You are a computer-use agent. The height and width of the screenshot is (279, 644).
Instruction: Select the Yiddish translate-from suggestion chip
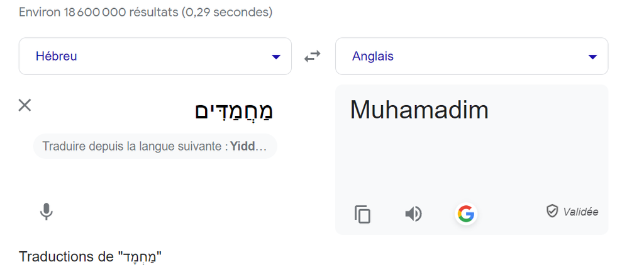point(155,147)
